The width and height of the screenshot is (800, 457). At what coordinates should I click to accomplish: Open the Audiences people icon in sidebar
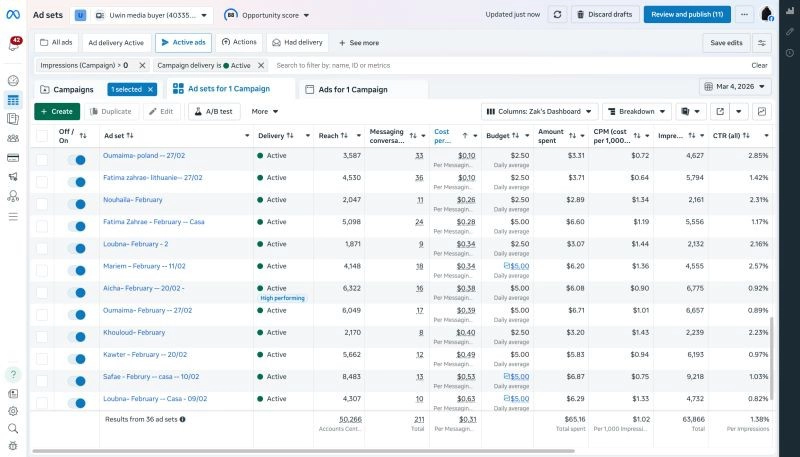point(13,138)
